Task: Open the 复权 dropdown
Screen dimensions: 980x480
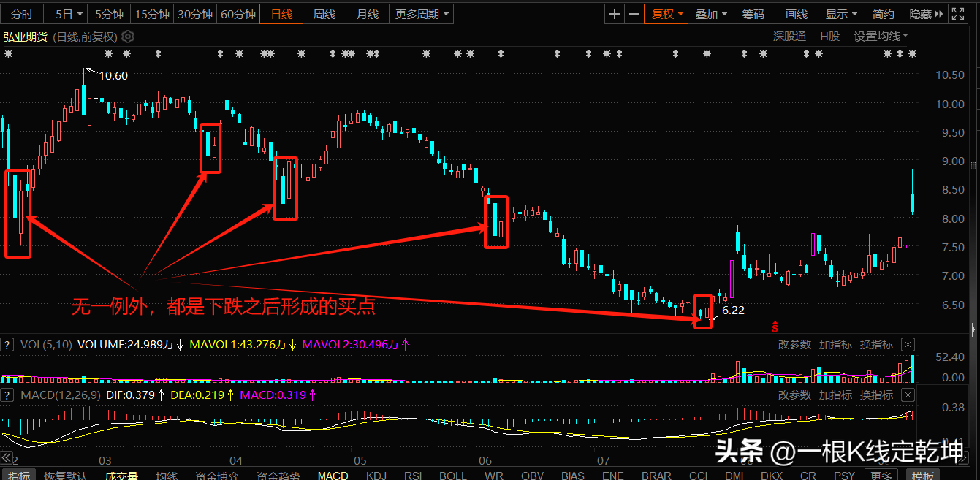Action: click(667, 14)
